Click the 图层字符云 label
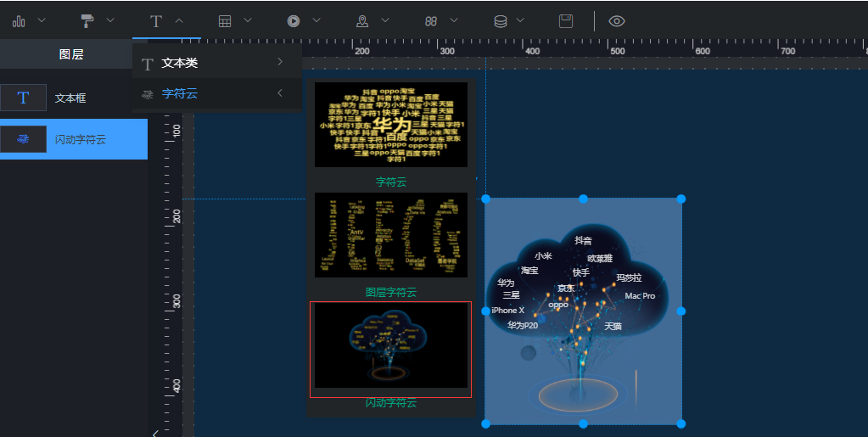Screen dimensions: 868x437 [391, 292]
